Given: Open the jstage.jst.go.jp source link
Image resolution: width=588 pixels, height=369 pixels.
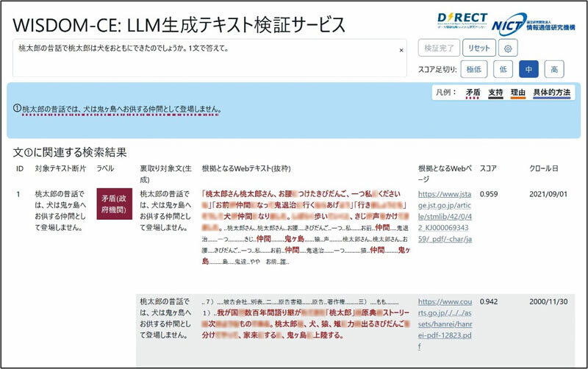Looking at the screenshot, I should [x=445, y=216].
